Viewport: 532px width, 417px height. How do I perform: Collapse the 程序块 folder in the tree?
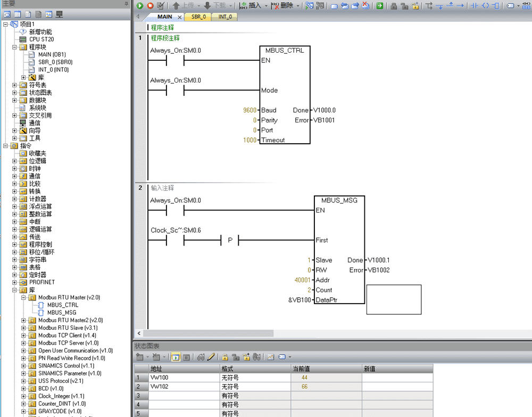coord(14,47)
